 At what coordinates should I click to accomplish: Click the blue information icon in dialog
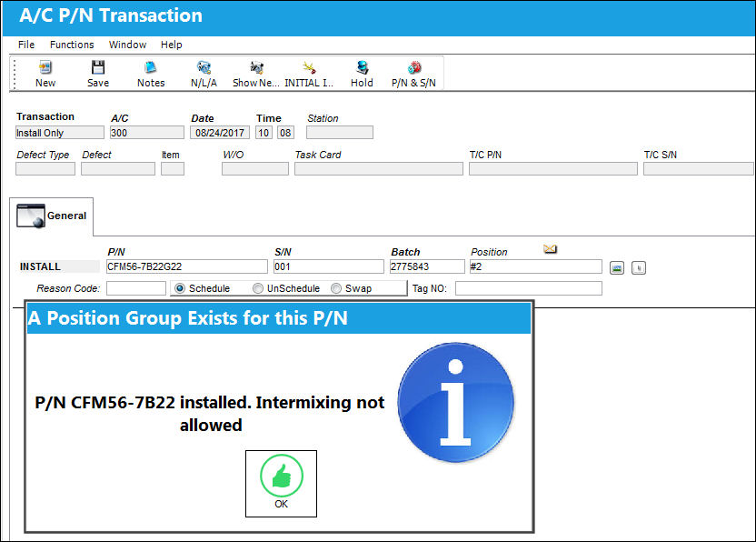coord(455,402)
